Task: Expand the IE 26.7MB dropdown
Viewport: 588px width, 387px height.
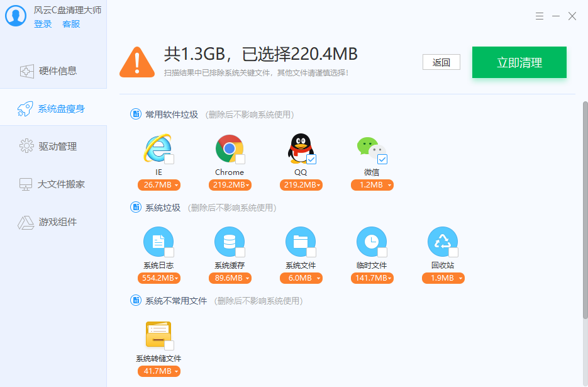Action: tap(159, 185)
